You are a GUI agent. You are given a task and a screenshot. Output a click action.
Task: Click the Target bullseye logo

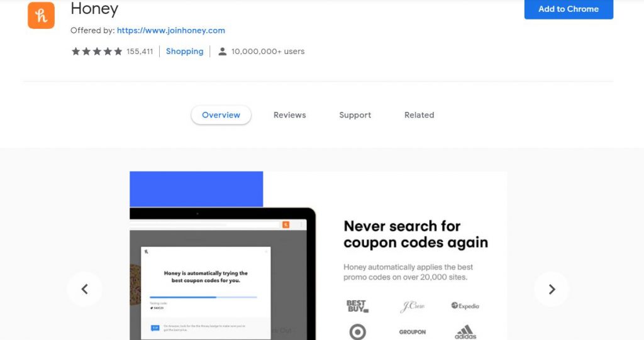tap(357, 331)
